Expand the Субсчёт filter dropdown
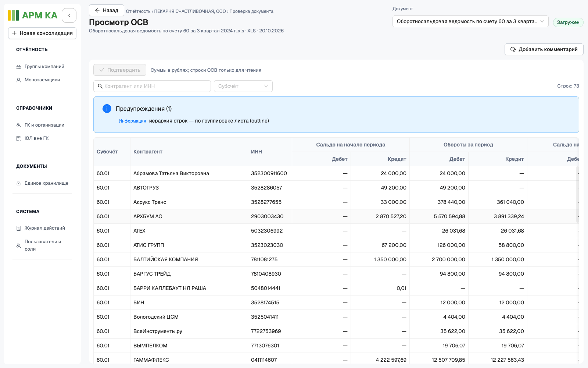588x368 pixels. pyautogui.click(x=243, y=86)
